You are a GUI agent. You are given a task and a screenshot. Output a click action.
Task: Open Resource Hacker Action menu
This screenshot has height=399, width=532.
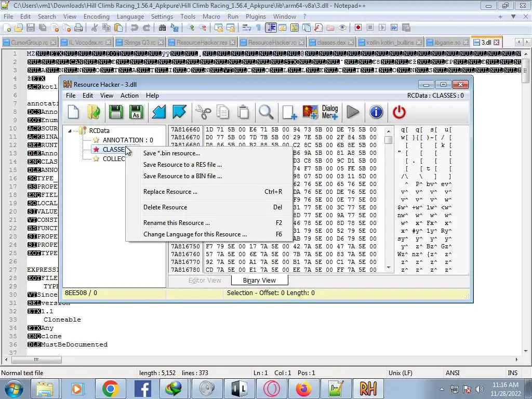tap(129, 96)
